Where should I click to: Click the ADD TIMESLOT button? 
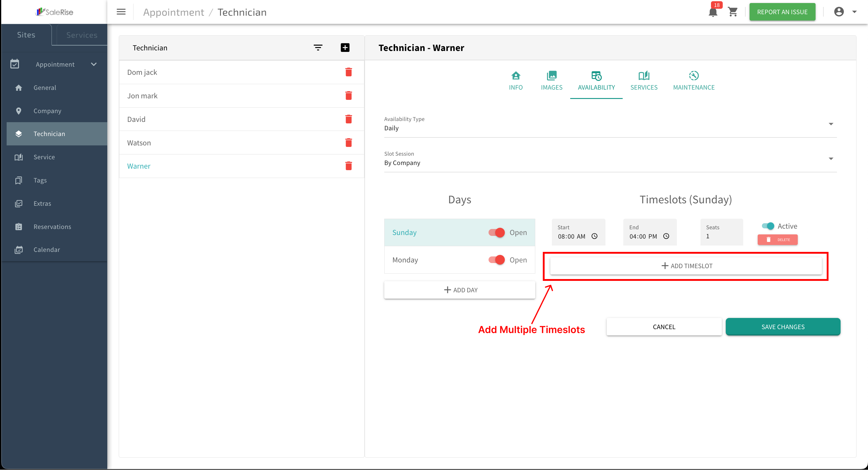pyautogui.click(x=686, y=266)
